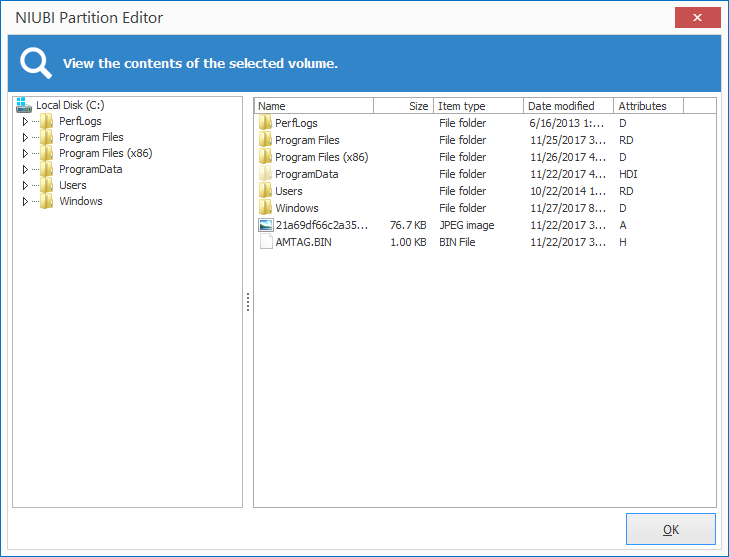Click the 1.00 KB size cell
Viewport: 729px width, 557px height.
click(408, 242)
